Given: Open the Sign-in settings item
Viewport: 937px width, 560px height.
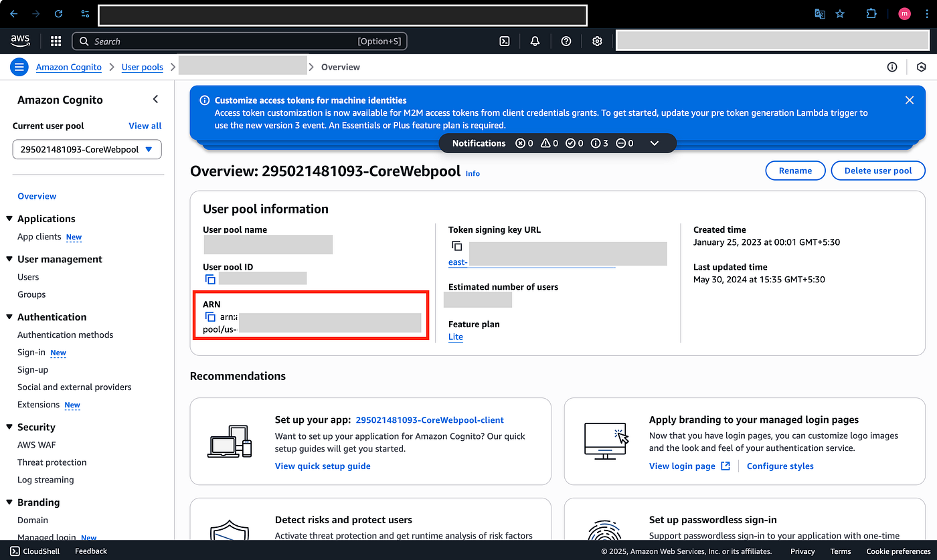Looking at the screenshot, I should (31, 352).
